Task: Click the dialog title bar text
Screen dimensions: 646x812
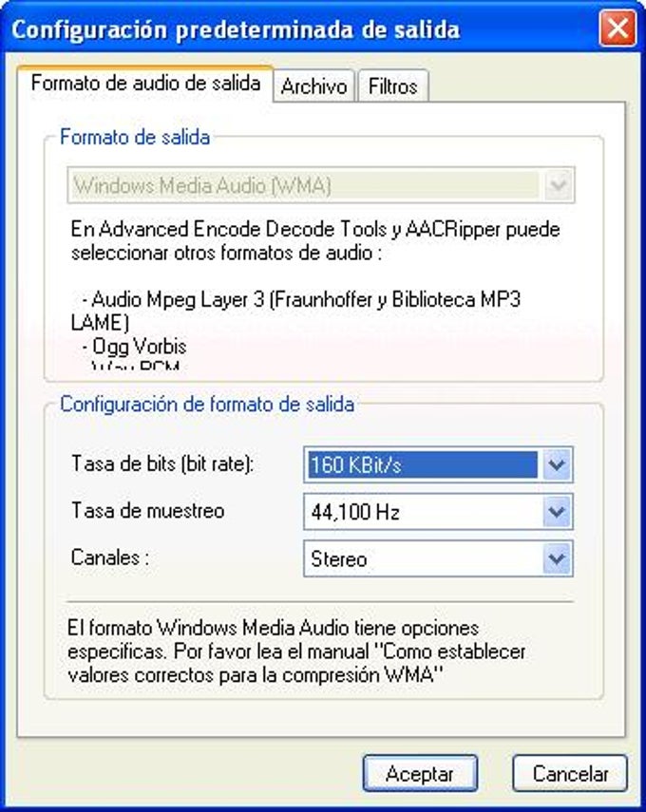Action: tap(236, 29)
